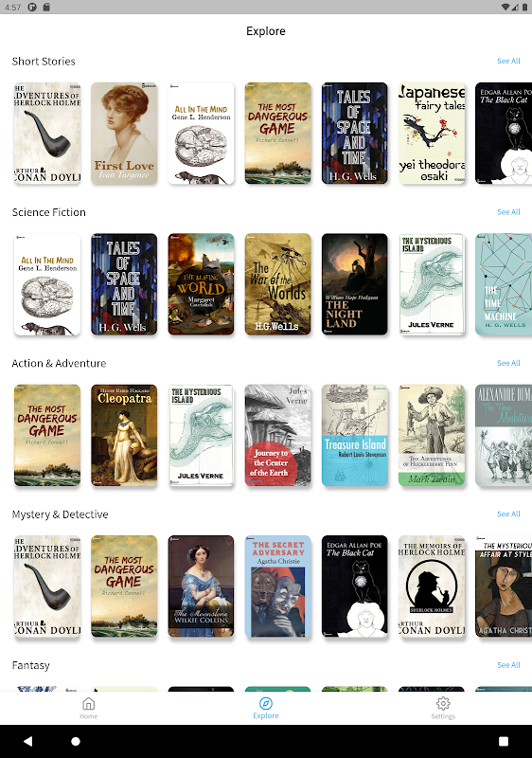Screen dimensions: 532x758
Task: Open The Moonstone by Wilkie Collins
Action: [x=201, y=587]
